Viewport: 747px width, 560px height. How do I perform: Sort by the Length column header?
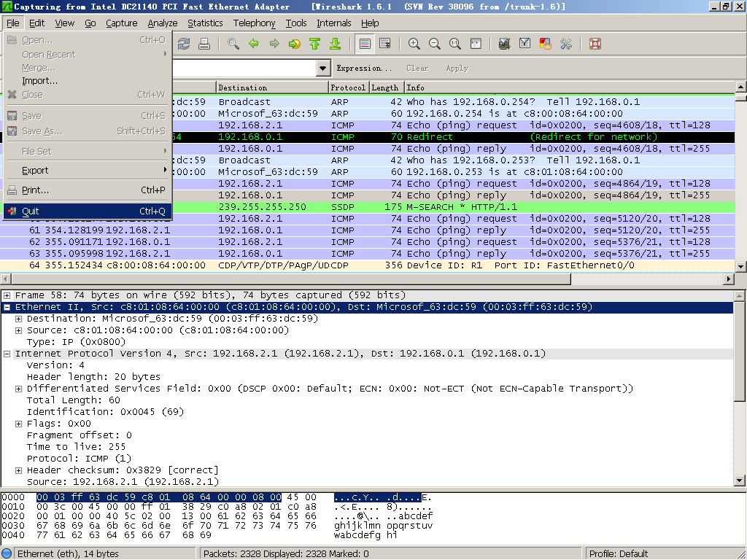point(387,87)
